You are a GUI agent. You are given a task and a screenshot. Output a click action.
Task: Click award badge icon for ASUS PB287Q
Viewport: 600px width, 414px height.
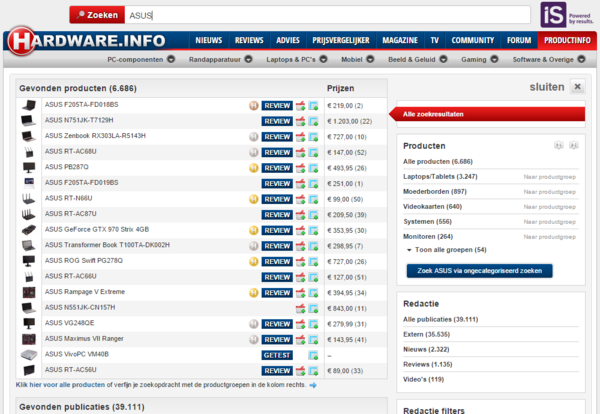coord(253,167)
